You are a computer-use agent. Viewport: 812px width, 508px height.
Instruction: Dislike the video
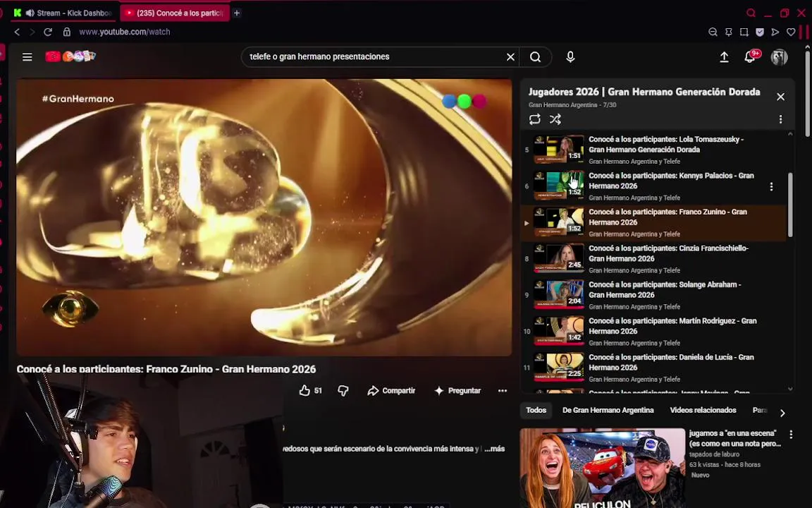coord(343,391)
